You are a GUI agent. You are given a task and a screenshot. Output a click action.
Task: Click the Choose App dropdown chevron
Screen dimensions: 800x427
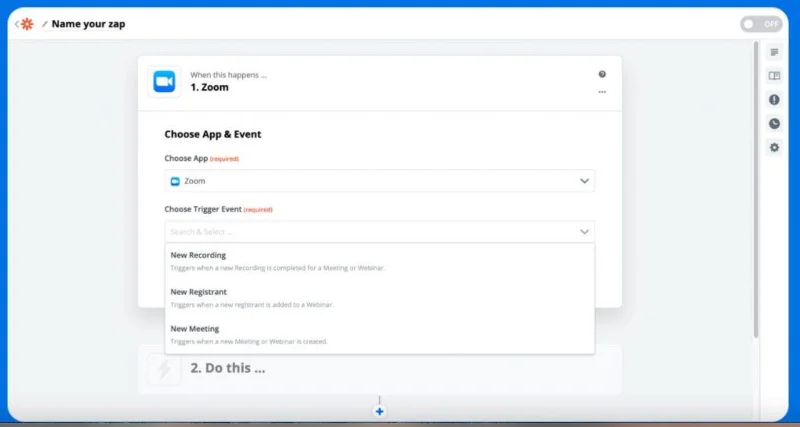[584, 181]
